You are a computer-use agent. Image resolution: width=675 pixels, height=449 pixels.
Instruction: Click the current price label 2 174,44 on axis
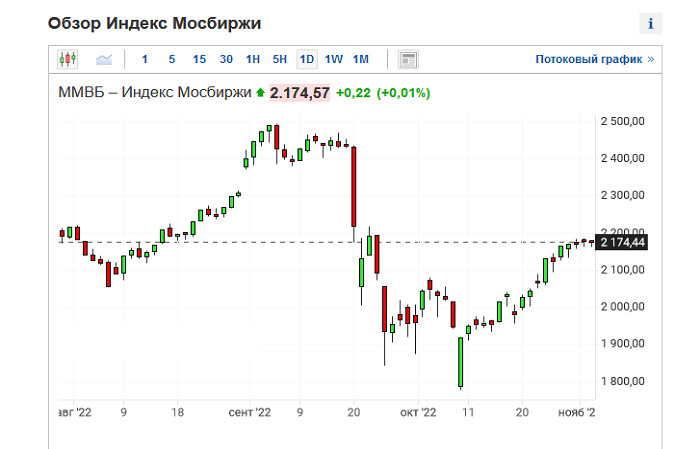[x=624, y=242]
